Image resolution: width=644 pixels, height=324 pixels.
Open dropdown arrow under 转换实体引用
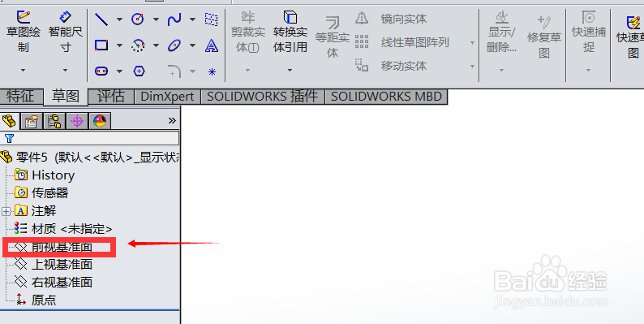290,71
